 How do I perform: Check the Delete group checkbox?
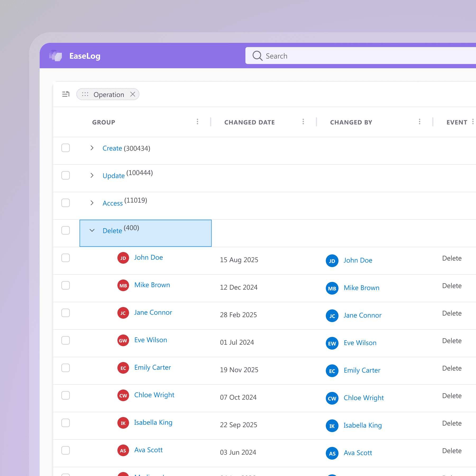coord(66,230)
